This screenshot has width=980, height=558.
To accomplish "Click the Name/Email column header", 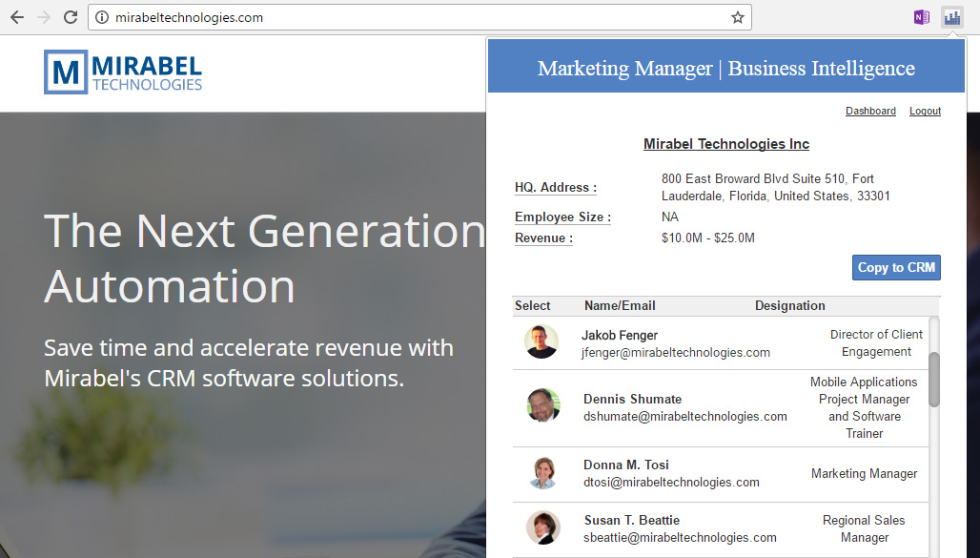I will [620, 306].
